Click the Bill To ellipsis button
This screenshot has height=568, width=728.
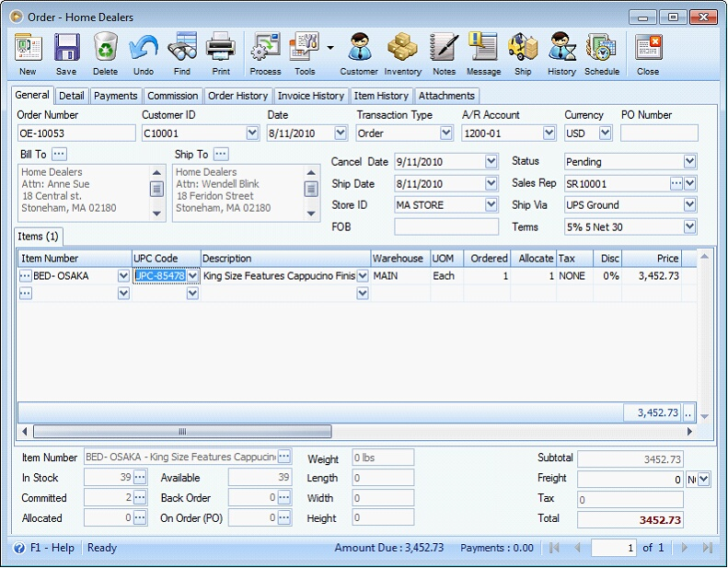click(x=59, y=154)
